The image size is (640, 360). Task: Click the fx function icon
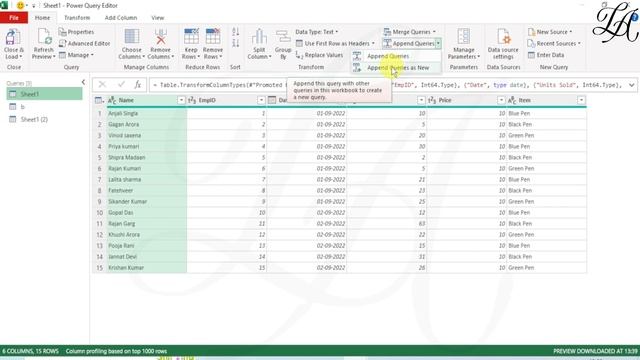coord(138,84)
